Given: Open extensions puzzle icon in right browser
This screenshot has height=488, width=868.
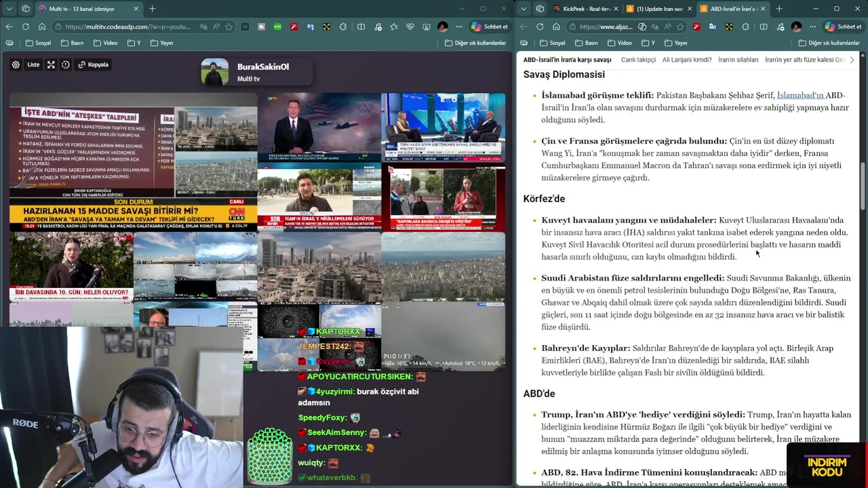Looking at the screenshot, I should pyautogui.click(x=745, y=26).
